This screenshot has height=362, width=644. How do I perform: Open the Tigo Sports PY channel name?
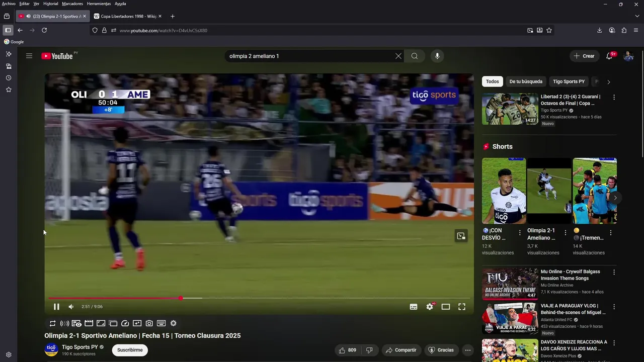click(x=80, y=347)
